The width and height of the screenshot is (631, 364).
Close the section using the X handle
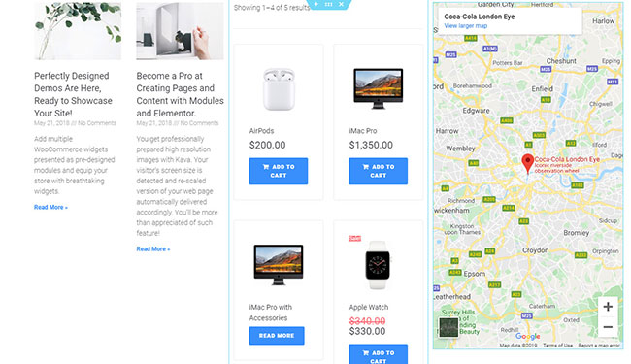click(x=342, y=4)
